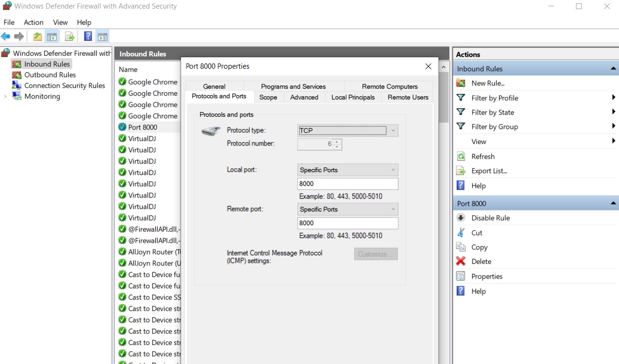The image size is (619, 364).
Task: Select the AllJoyn Router (U rule row
Action: tap(148, 263)
